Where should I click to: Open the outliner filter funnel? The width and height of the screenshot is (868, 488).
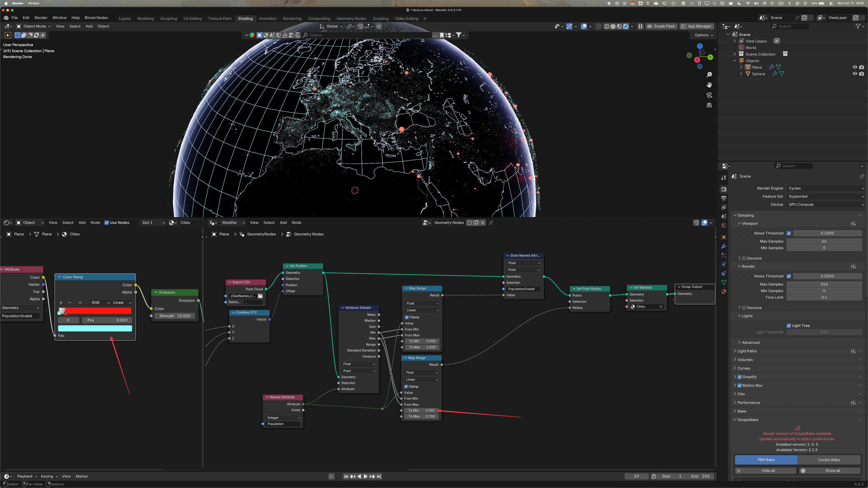pos(858,26)
